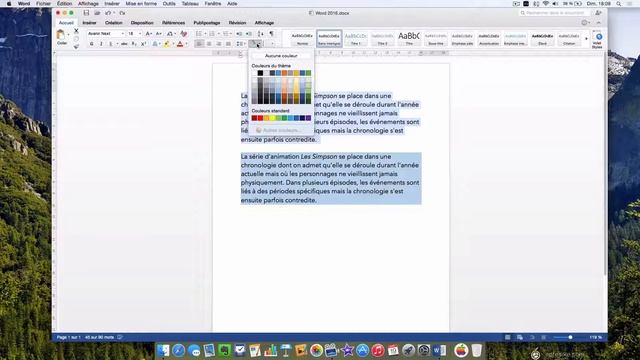
Task: Increase font size with the larger A icon
Action: click(x=149, y=33)
